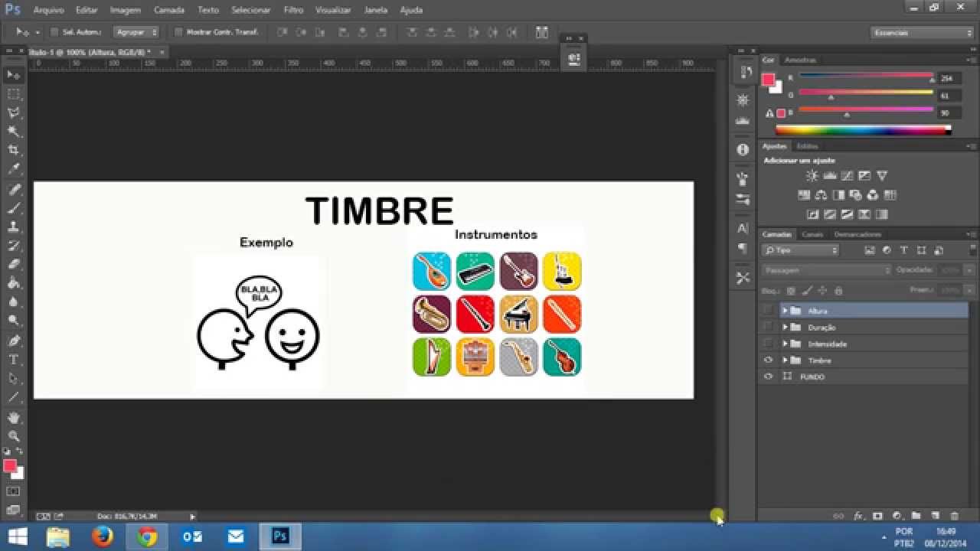Image resolution: width=980 pixels, height=551 pixels.
Task: Open the blend mode Passagem dropdown
Action: tap(827, 270)
